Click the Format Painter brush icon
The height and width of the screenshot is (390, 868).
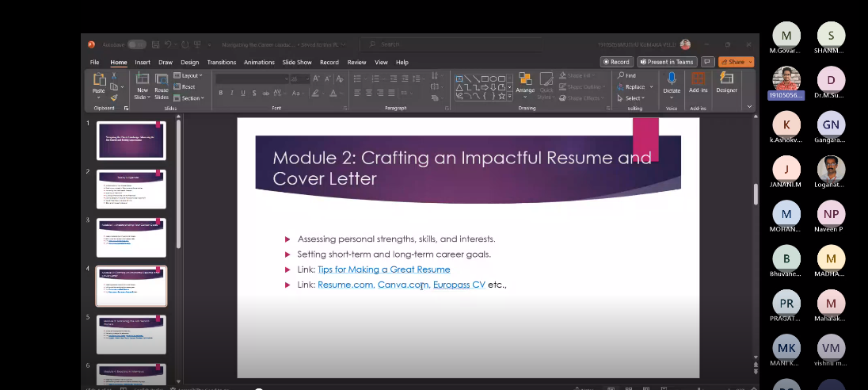pos(114,97)
